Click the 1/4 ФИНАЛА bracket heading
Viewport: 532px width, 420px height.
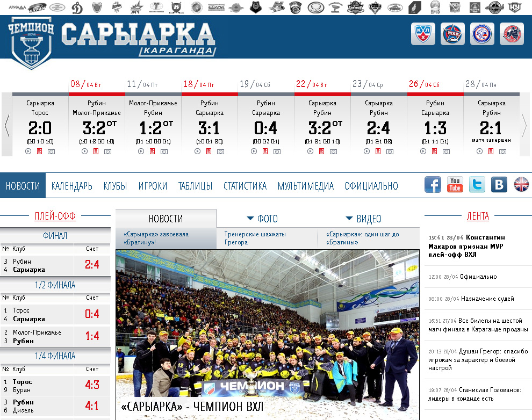point(55,356)
